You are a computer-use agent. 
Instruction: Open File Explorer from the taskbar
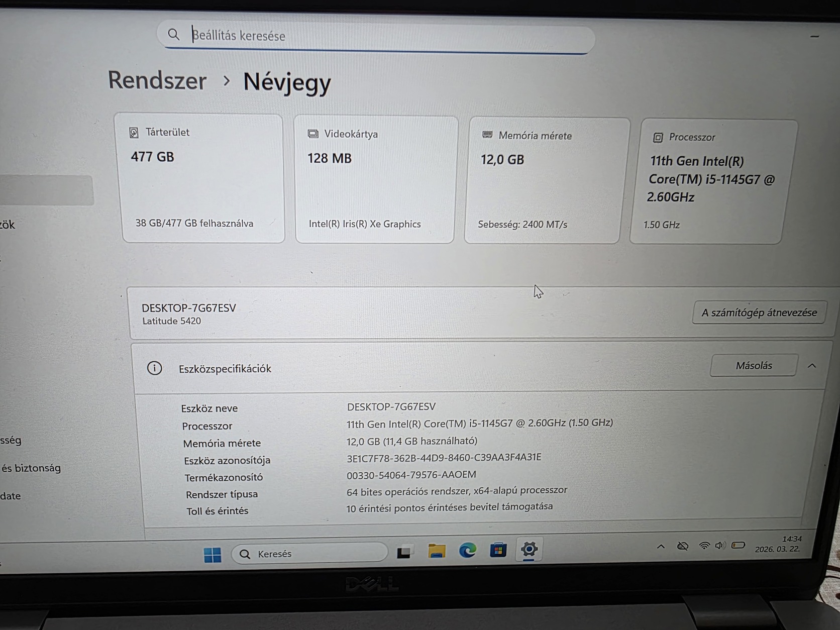pos(437,551)
